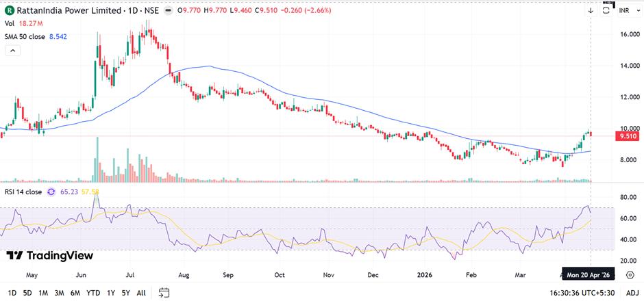Click the Vol 18.27M volume legend

[x=26, y=23]
